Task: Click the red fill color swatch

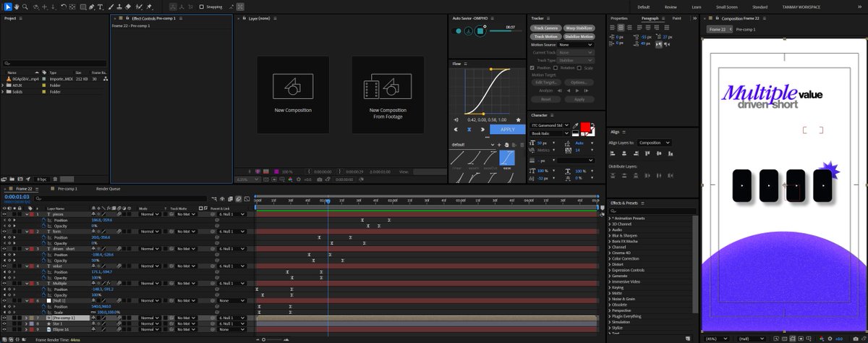Action: point(585,127)
